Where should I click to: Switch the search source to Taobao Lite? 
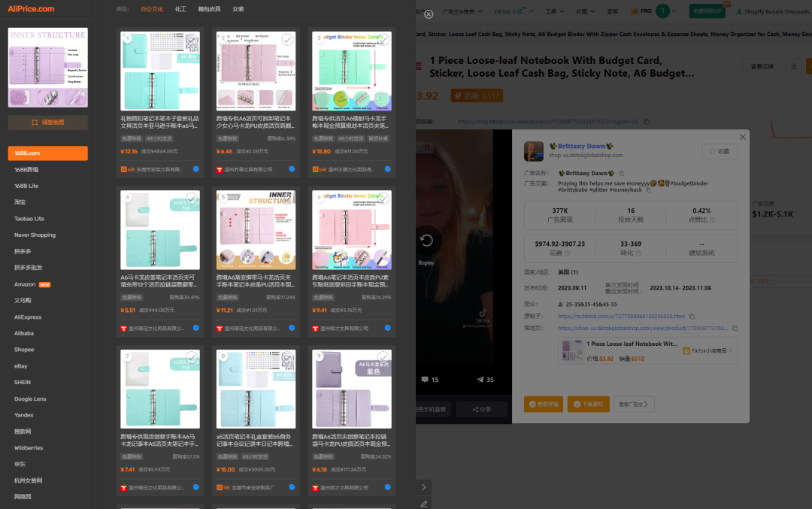tap(29, 219)
